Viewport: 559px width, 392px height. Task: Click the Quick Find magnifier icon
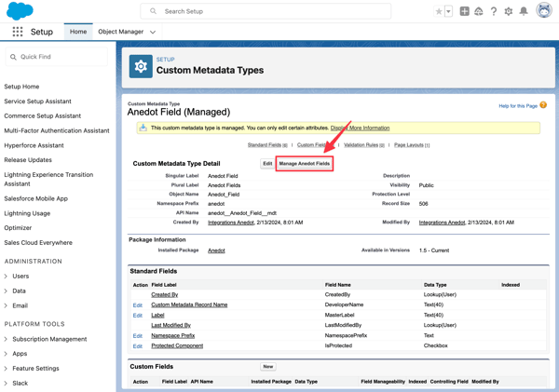pyautogui.click(x=13, y=57)
